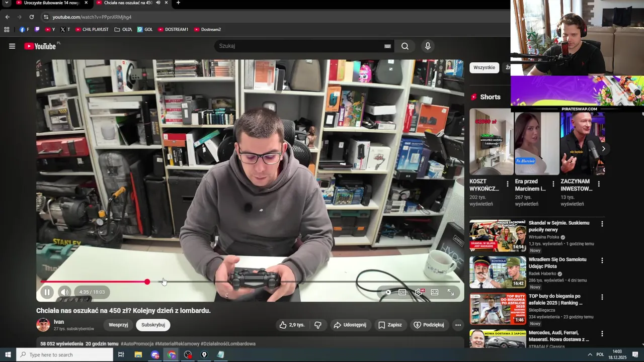Toggle the autoplay switch in player
The height and width of the screenshot is (362, 644).
(388, 292)
